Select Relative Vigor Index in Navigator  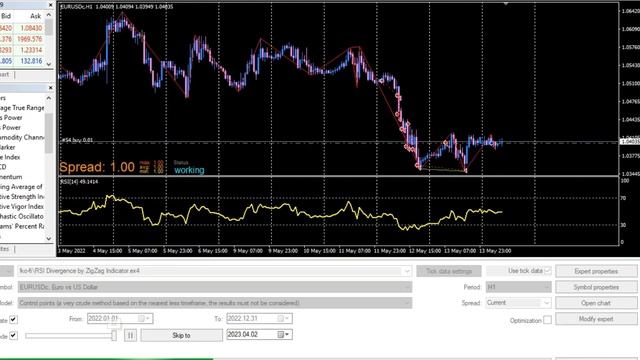click(22, 207)
